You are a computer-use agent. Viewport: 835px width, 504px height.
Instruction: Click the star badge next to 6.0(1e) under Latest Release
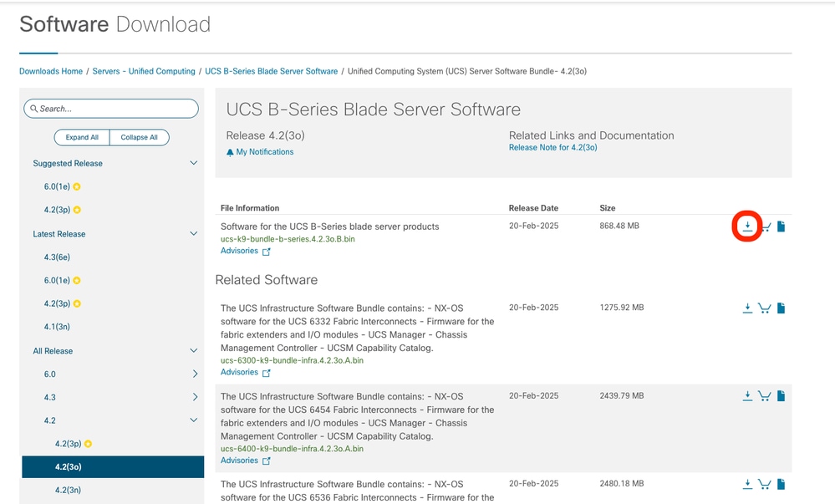tap(77, 280)
